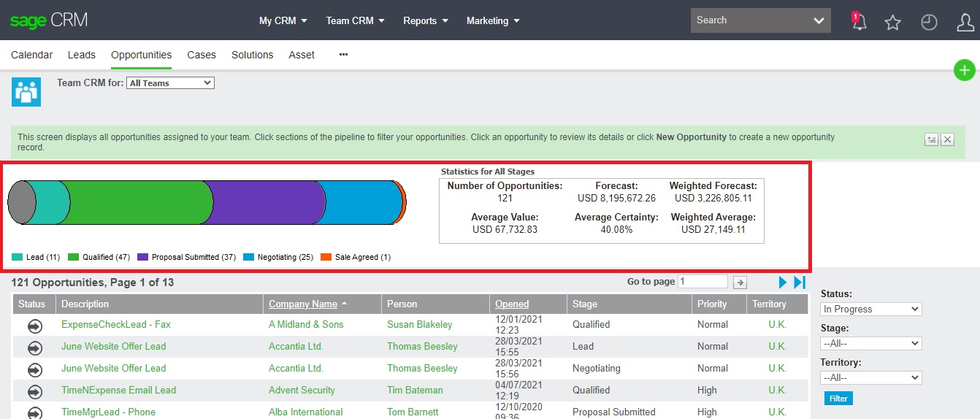980x419 pixels.
Task: Open June Website Offer Lead in Negotiating stage
Action: coord(113,368)
